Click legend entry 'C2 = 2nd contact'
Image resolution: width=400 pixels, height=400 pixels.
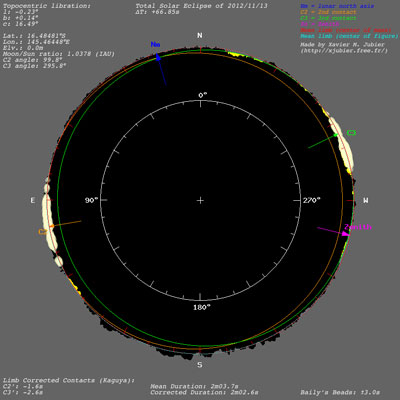pyautogui.click(x=328, y=12)
